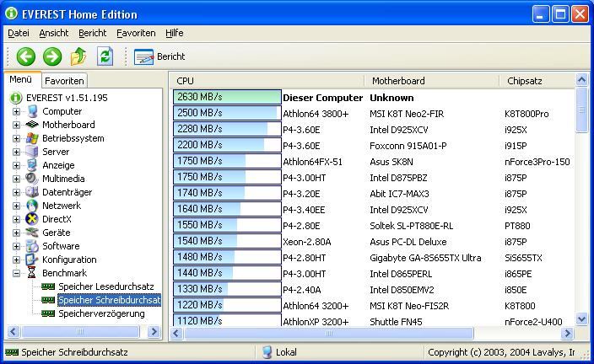Select the Computer icon in tree
Image resolution: width=594 pixels, height=364 pixels.
pyautogui.click(x=33, y=111)
